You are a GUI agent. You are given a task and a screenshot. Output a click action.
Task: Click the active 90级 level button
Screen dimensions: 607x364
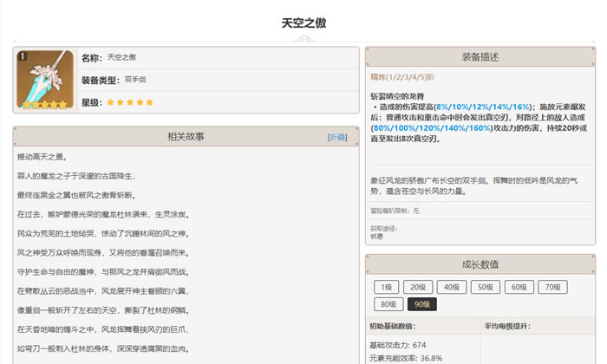421,304
